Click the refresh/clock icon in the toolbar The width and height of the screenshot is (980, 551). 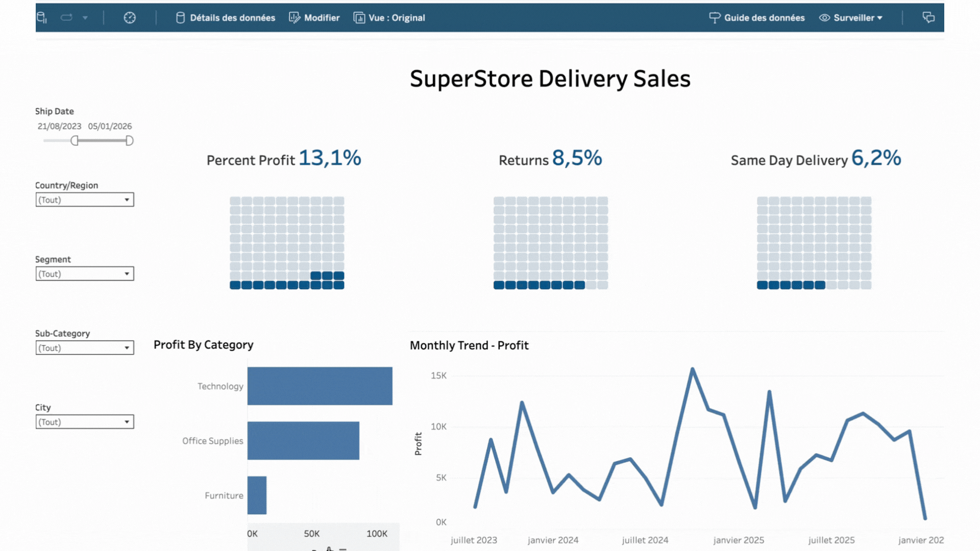tap(129, 17)
